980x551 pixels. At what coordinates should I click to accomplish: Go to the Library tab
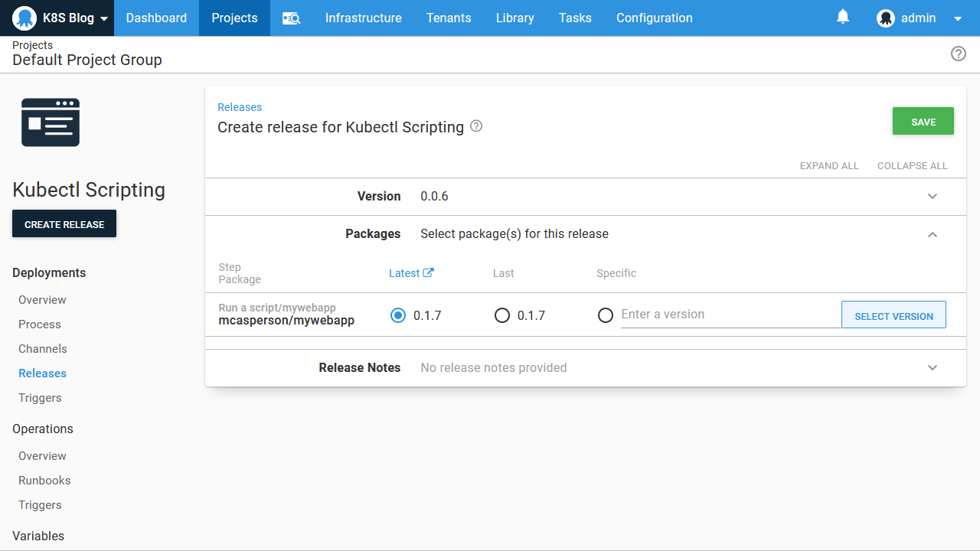[x=514, y=18]
